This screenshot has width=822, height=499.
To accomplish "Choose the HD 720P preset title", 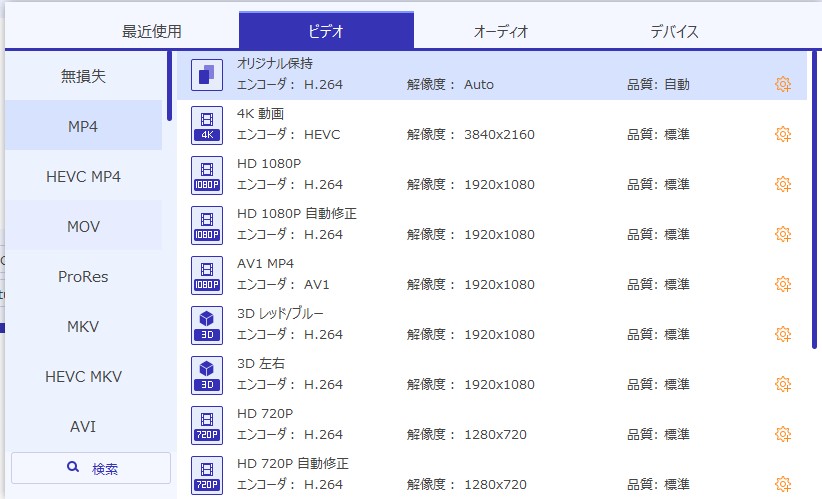I will pos(265,414).
